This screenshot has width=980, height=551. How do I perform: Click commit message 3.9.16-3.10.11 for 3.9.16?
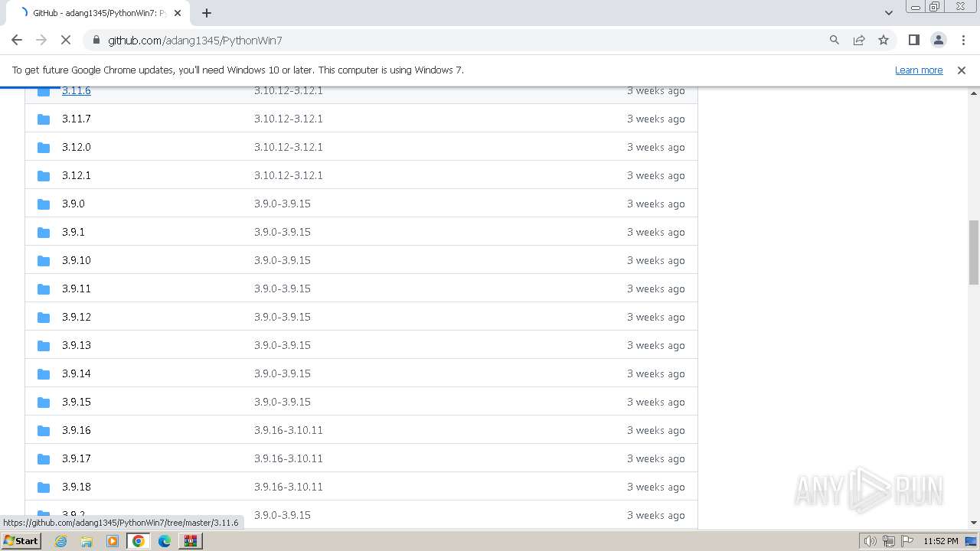click(289, 430)
